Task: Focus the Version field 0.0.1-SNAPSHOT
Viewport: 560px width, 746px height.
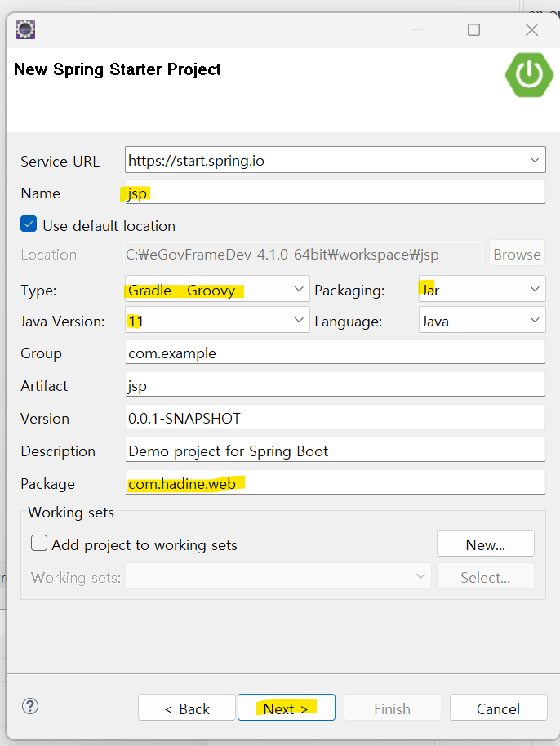Action: [x=336, y=417]
